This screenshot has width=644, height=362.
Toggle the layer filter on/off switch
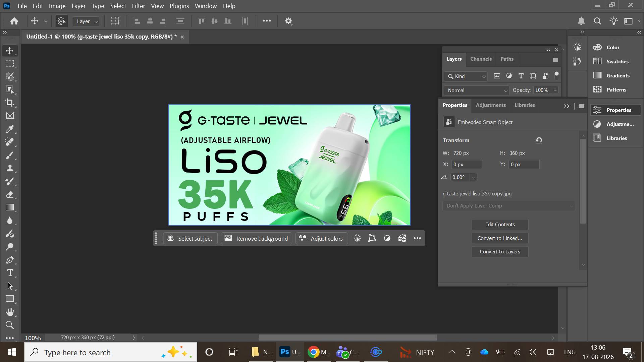pos(556,76)
